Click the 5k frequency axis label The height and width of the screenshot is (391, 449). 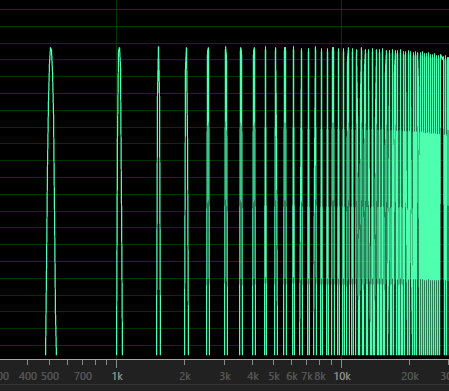(x=274, y=376)
